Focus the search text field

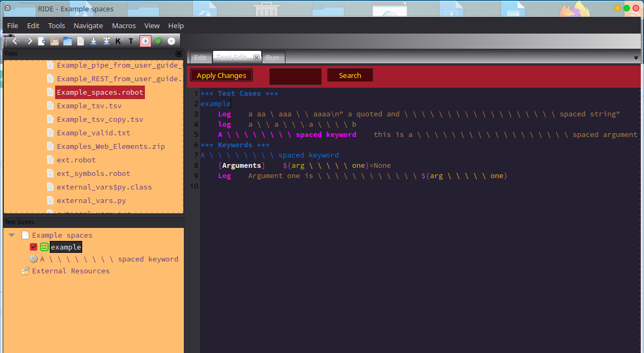click(x=295, y=76)
